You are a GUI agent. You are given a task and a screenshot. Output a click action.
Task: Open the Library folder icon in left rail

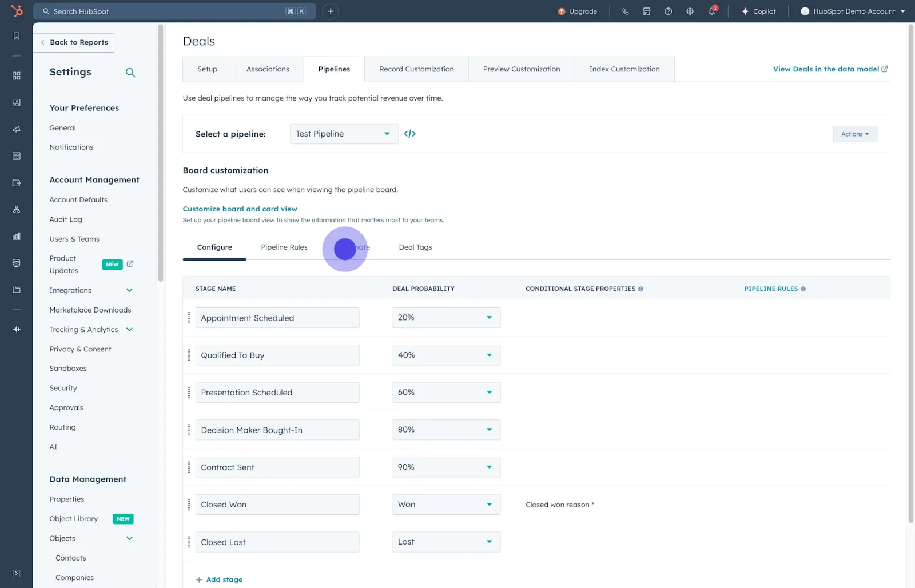[x=17, y=290]
